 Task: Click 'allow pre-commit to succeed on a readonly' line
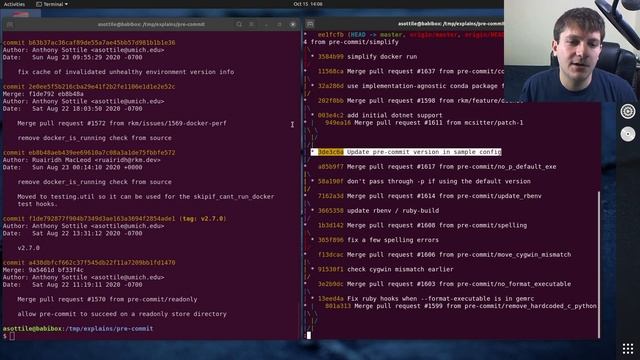122,314
